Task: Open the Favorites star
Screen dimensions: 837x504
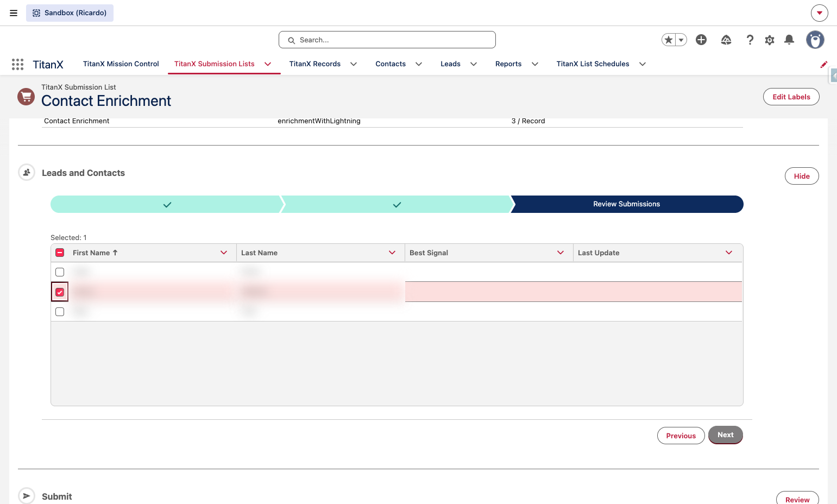Action: click(x=669, y=40)
